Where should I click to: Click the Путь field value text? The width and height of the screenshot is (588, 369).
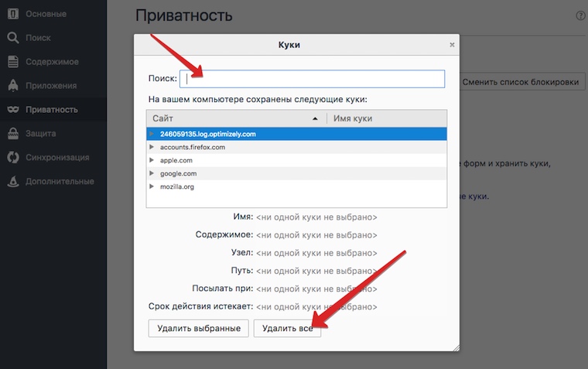click(x=316, y=271)
